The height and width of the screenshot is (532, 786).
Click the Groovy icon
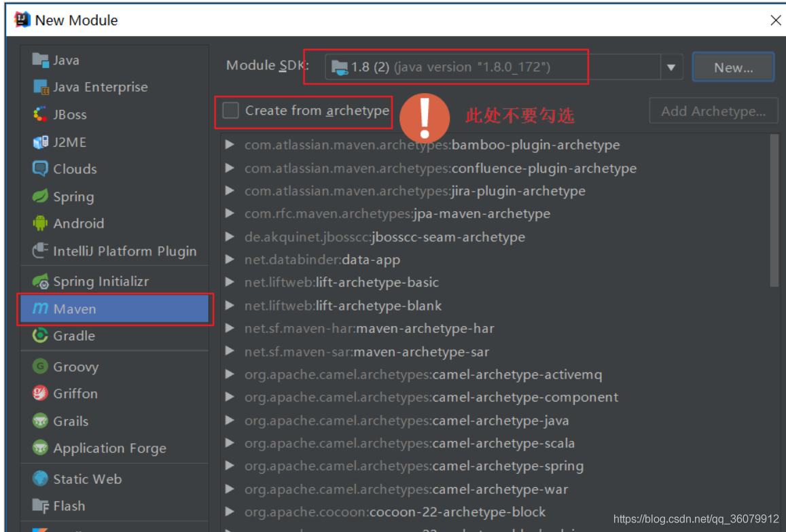coord(40,366)
